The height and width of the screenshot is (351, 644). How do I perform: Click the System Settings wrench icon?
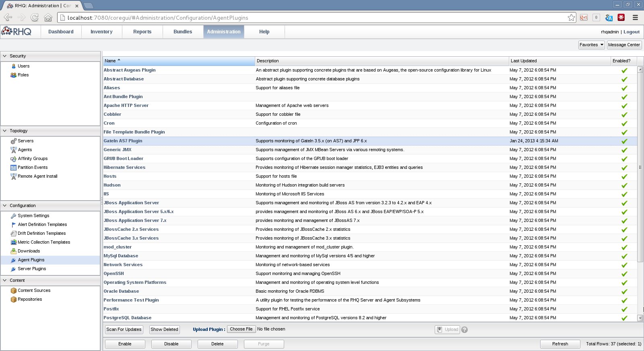click(14, 216)
